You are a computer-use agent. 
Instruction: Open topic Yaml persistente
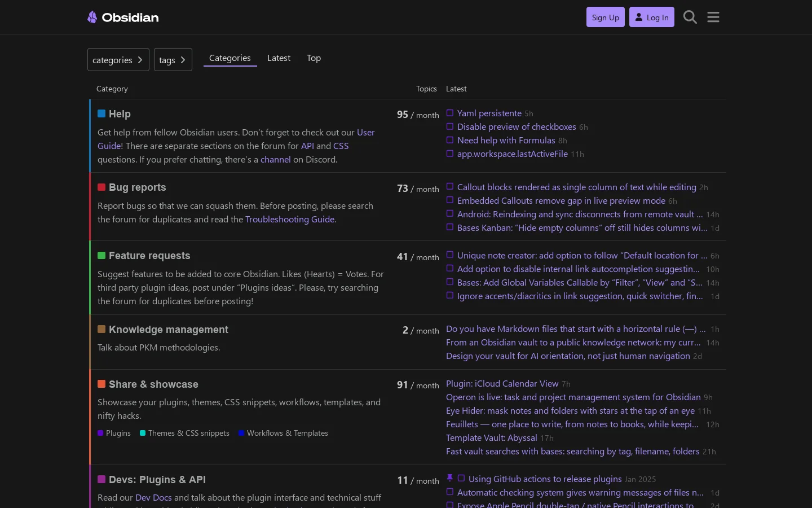pyautogui.click(x=489, y=113)
